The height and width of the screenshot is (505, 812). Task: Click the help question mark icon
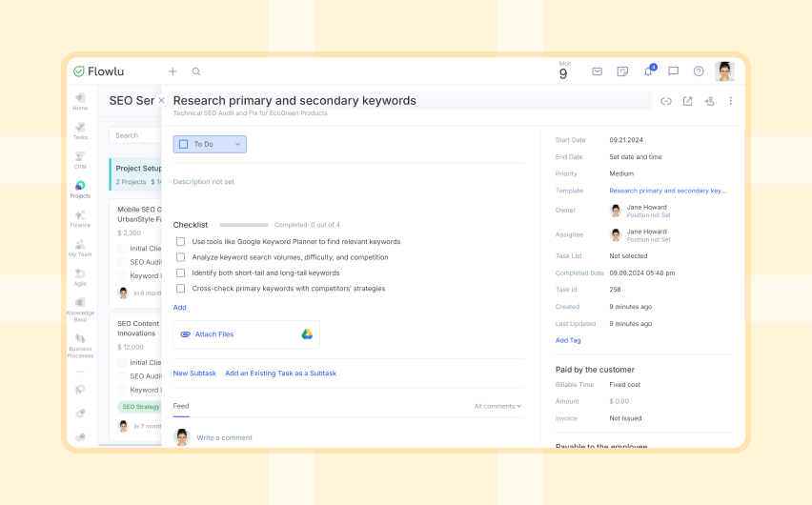(x=699, y=71)
